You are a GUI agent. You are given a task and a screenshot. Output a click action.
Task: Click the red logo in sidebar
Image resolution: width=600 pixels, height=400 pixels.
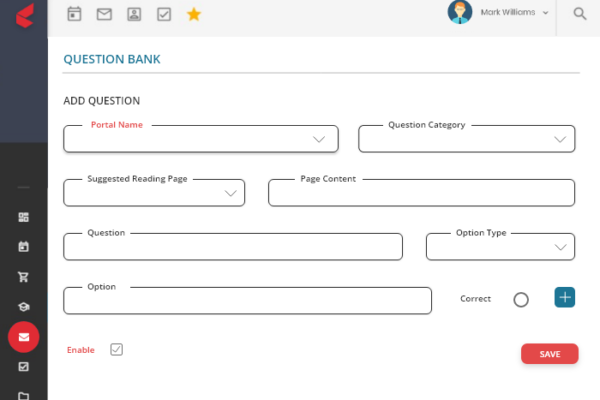(x=25, y=16)
